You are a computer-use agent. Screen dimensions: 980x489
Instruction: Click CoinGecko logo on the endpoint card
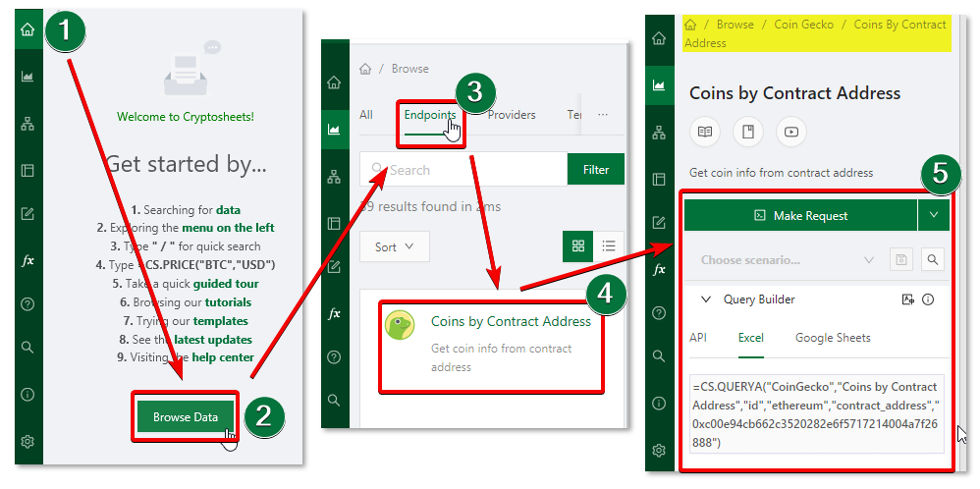click(400, 325)
